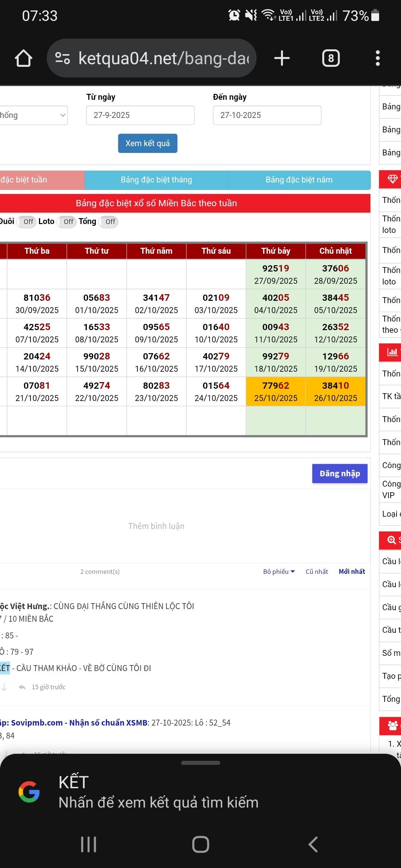401x868 pixels.
Task: Open the tab switcher showing 8 tabs
Action: click(330, 58)
